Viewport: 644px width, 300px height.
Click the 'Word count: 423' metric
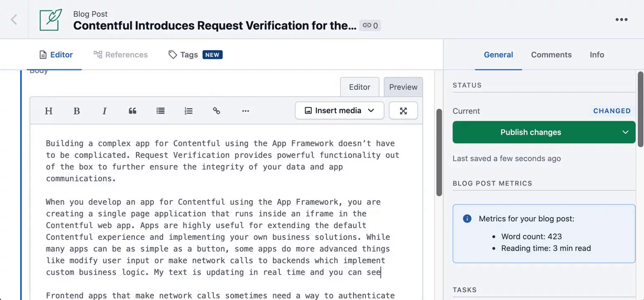click(x=532, y=236)
